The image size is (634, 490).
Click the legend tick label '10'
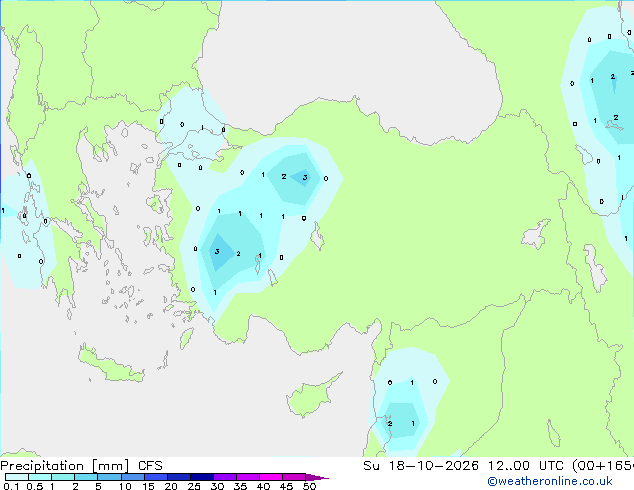tap(125, 486)
